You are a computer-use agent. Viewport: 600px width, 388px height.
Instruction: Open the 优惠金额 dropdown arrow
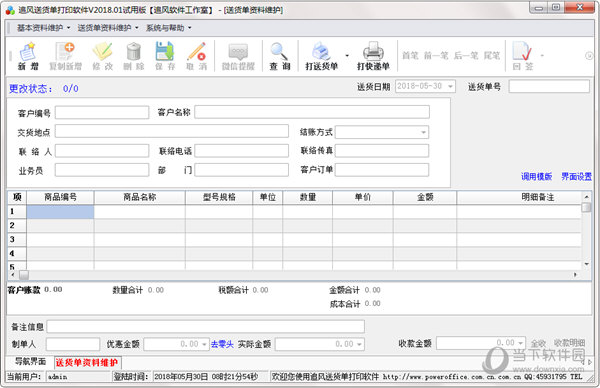[x=204, y=344]
